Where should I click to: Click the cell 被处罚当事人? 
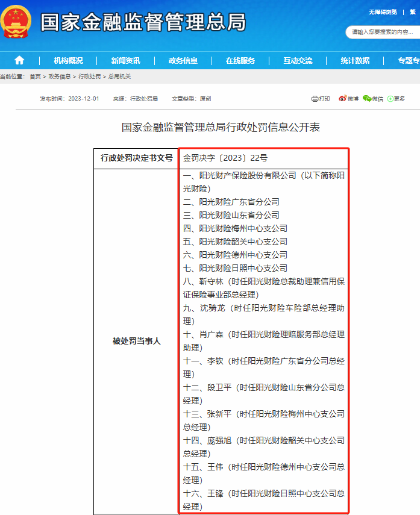pyautogui.click(x=136, y=342)
